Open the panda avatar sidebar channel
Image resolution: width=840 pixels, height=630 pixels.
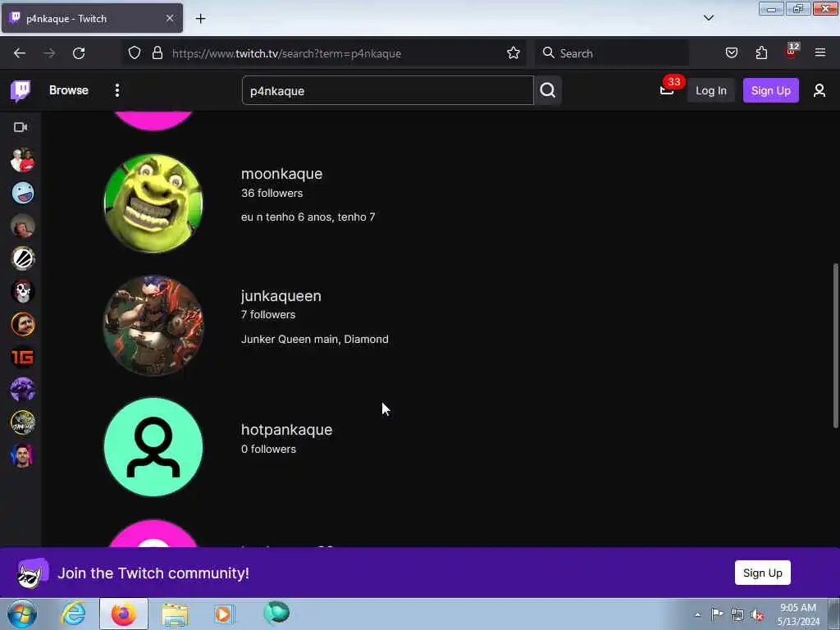pyautogui.click(x=22, y=291)
